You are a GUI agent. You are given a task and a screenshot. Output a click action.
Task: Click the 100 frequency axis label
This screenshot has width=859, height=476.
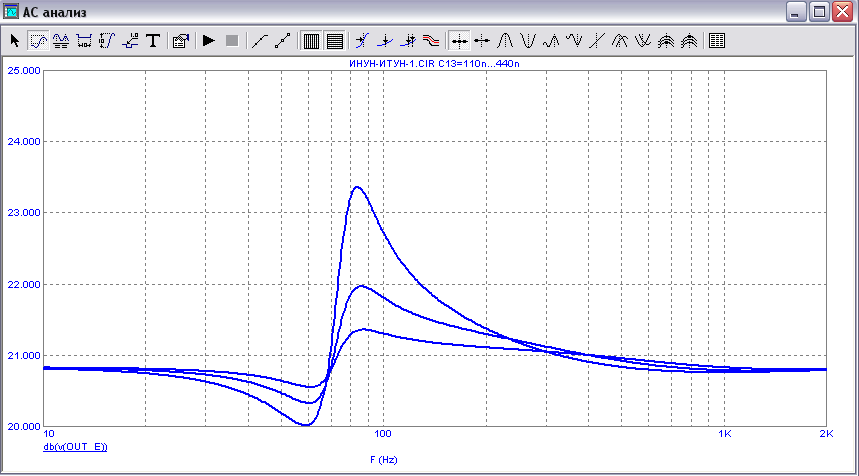point(383,434)
